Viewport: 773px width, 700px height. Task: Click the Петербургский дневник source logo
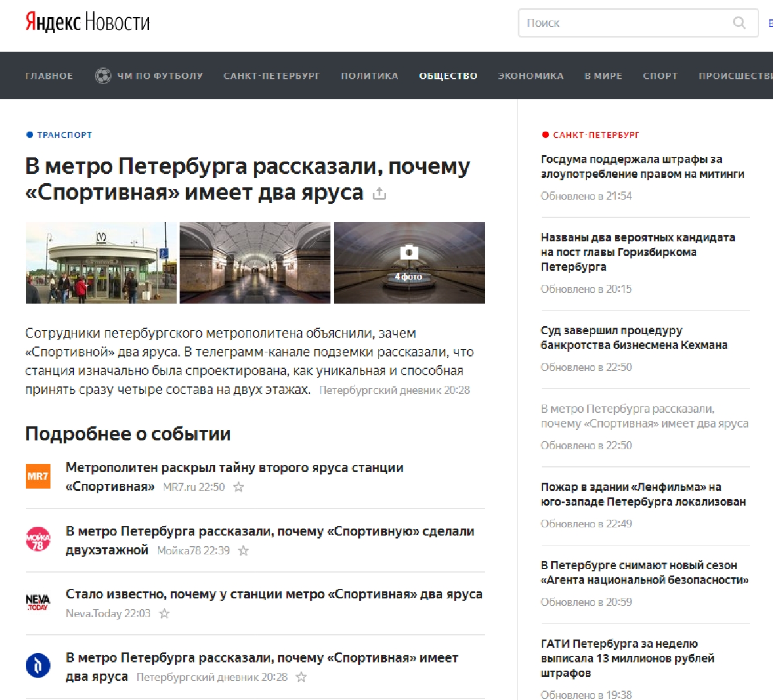pos(38,666)
